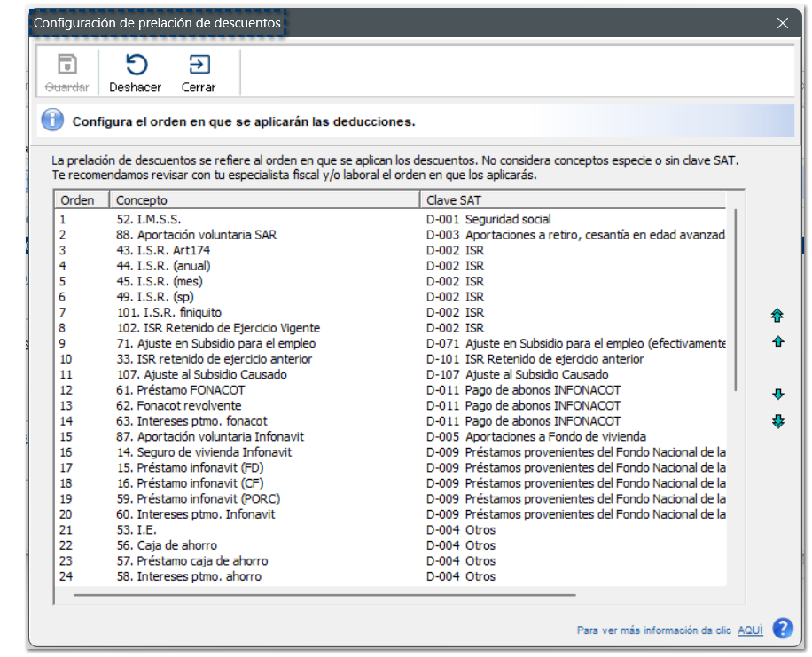Open the AQUÍ more information link
The height and width of the screenshot is (657, 812).
click(750, 630)
